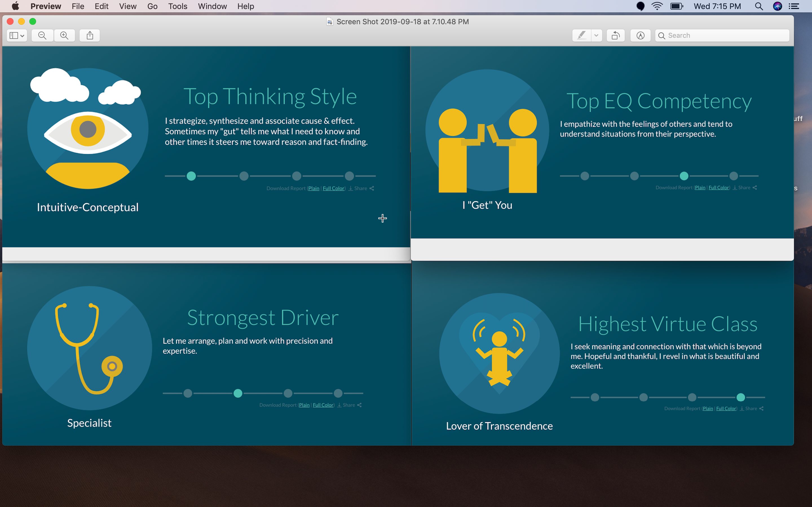
Task: Click the Rotate Left icon
Action: tap(615, 35)
